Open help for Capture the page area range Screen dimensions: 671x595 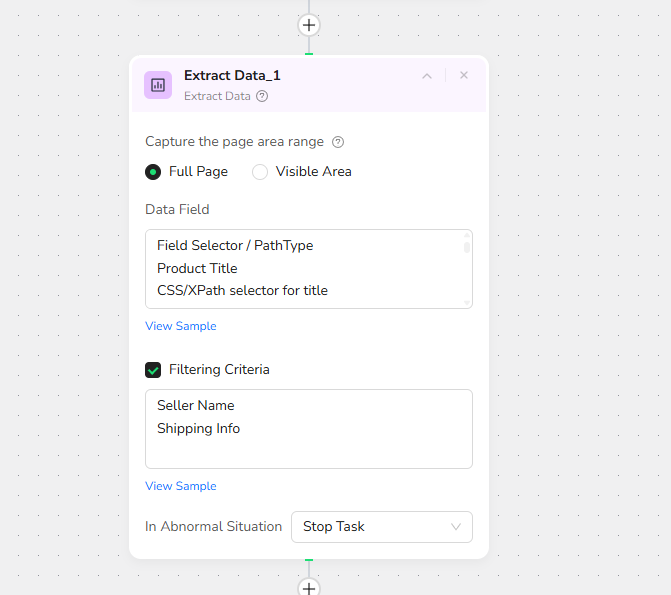(x=338, y=142)
